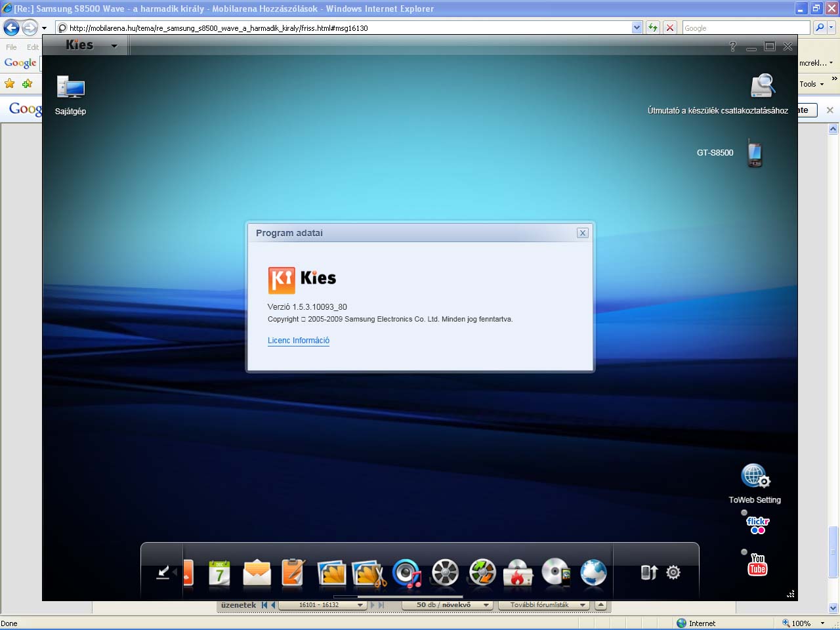Click the IE Google search box
Screen dimensions: 840x630
pos(745,28)
